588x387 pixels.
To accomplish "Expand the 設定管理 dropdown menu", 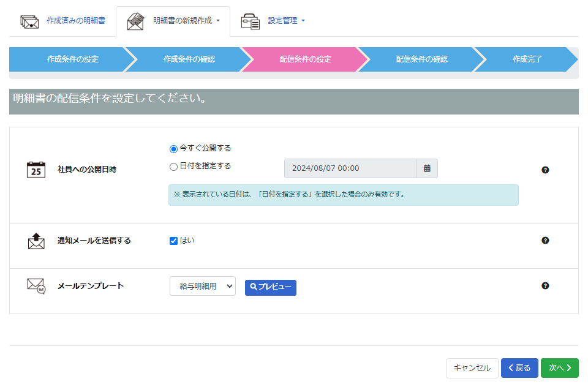I will click(286, 21).
